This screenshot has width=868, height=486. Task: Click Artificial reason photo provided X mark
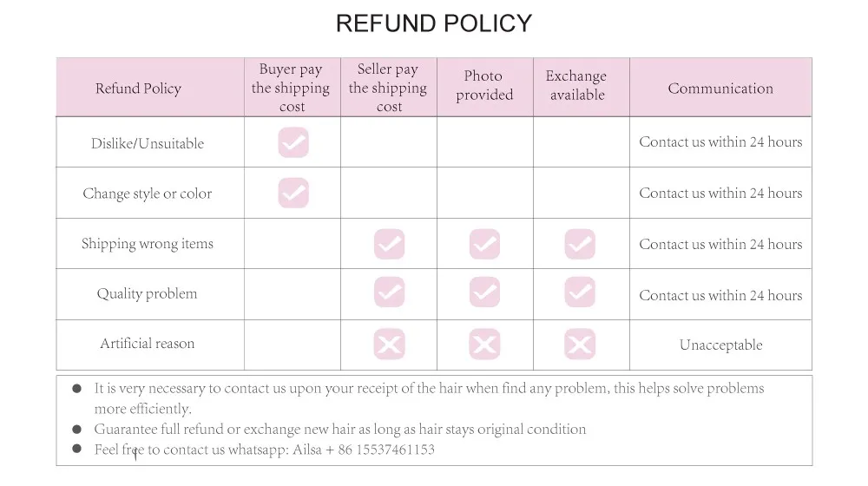click(484, 345)
